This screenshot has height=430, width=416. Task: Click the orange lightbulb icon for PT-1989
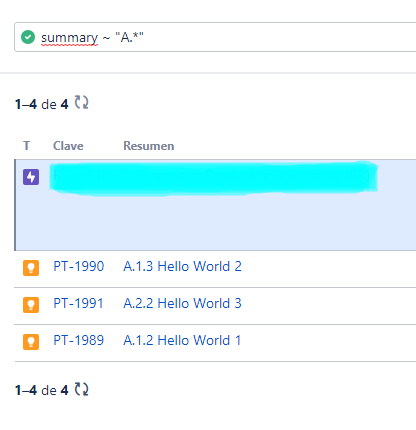pos(31,342)
